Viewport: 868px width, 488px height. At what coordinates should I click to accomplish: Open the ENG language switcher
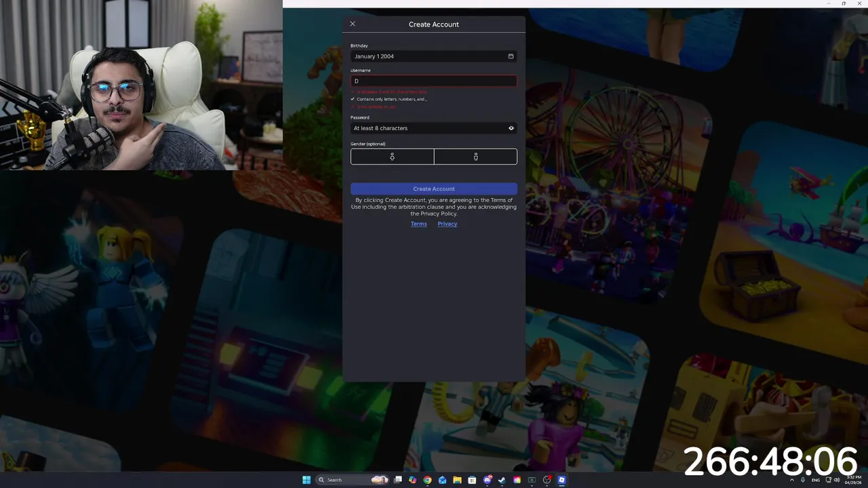[x=816, y=480]
